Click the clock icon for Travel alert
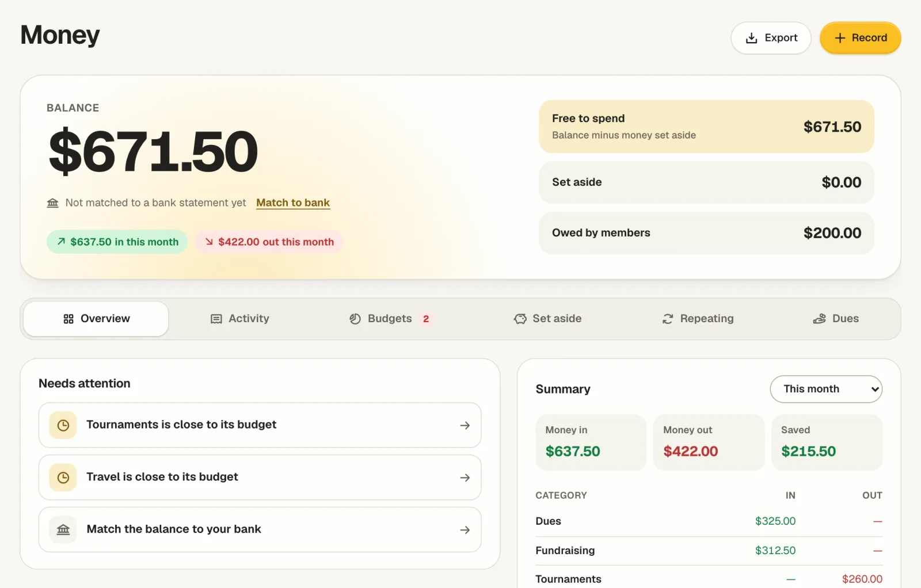The width and height of the screenshot is (921, 588). coord(63,478)
